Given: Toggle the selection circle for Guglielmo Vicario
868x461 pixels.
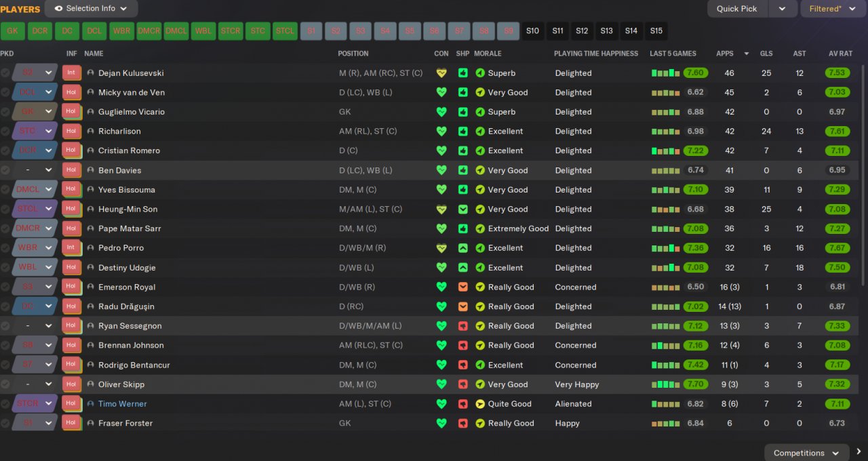Looking at the screenshot, I should [x=5, y=112].
